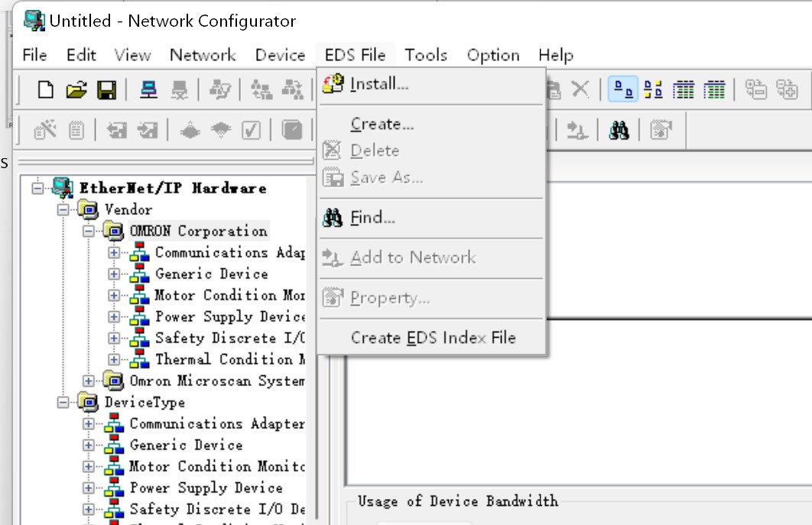The height and width of the screenshot is (525, 812).
Task: Open the Edit menu
Action: click(x=81, y=55)
